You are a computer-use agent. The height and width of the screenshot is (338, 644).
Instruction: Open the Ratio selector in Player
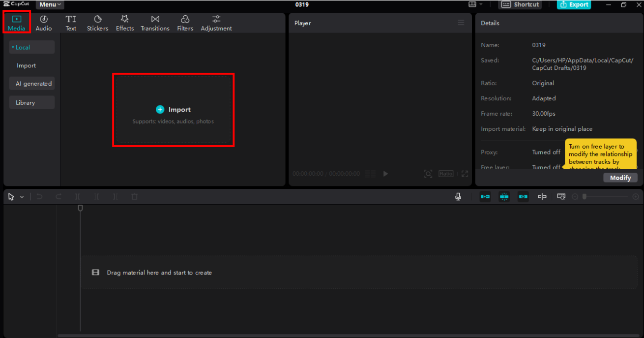(446, 174)
